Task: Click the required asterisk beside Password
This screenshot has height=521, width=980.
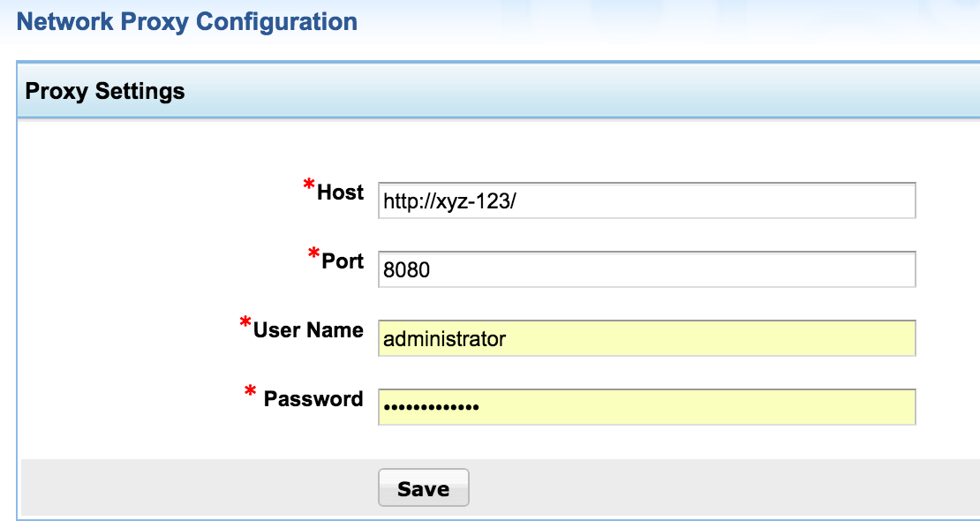Action: (251, 391)
